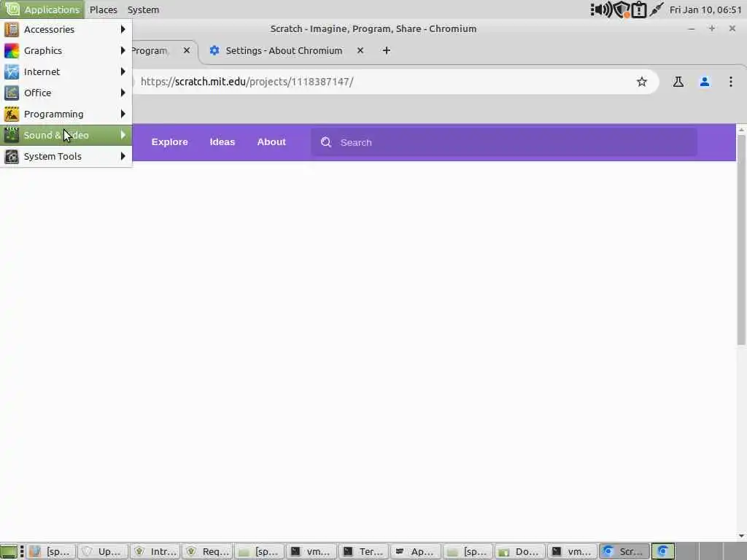Screen dimensions: 747x560
Task: Open the volume speaker tray icon
Action: click(601, 9)
